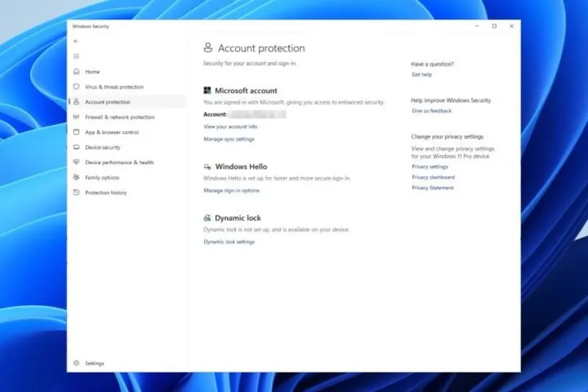588x392 pixels.
Task: Select Account protection in navigation
Action: pyautogui.click(x=107, y=102)
